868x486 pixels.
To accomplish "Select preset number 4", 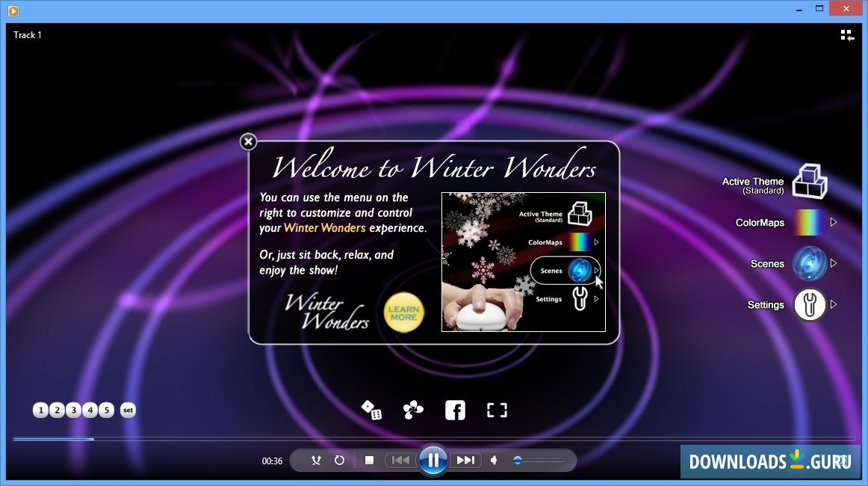I will point(90,410).
